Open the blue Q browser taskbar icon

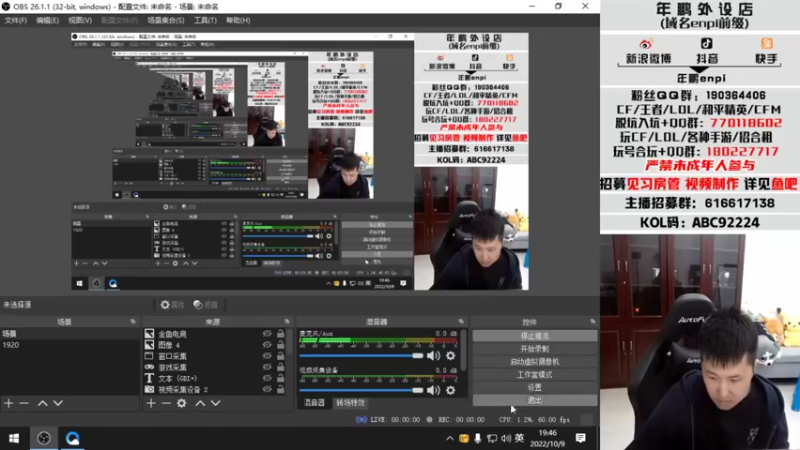pos(72,438)
